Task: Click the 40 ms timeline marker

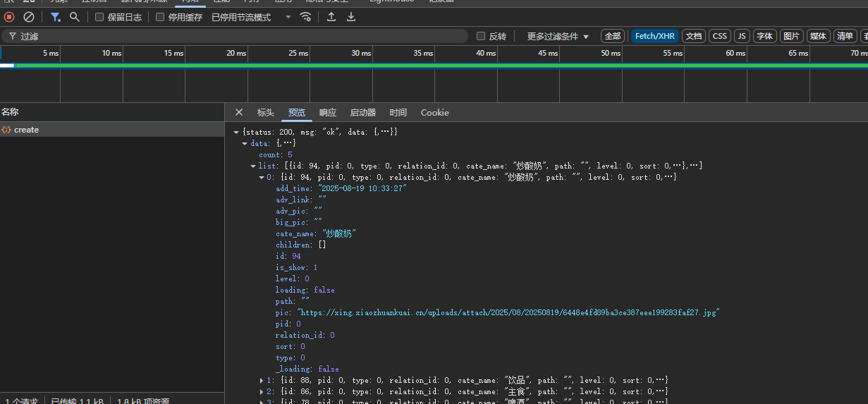Action: tap(485, 53)
